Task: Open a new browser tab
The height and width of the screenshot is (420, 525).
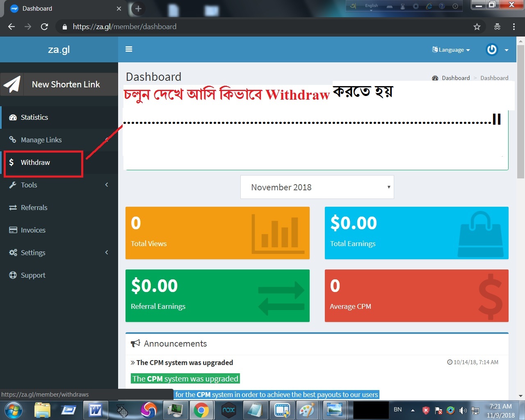Action: pyautogui.click(x=138, y=9)
